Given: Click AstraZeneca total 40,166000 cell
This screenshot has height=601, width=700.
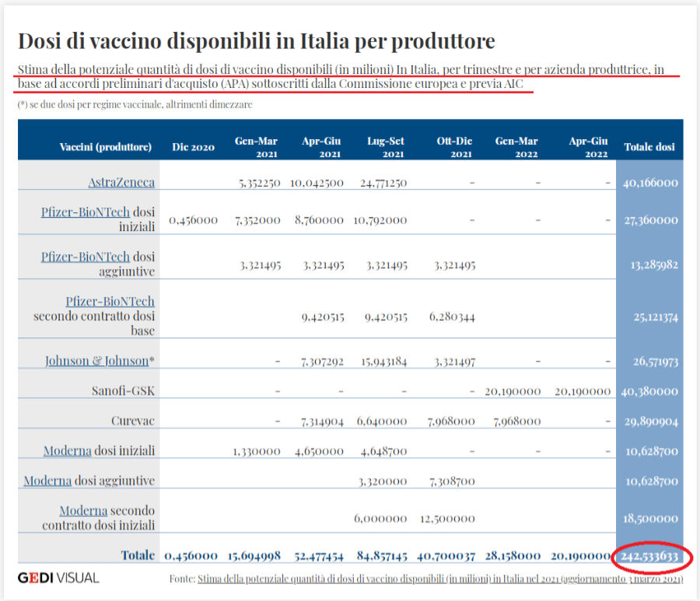Looking at the screenshot, I should click(650, 183).
